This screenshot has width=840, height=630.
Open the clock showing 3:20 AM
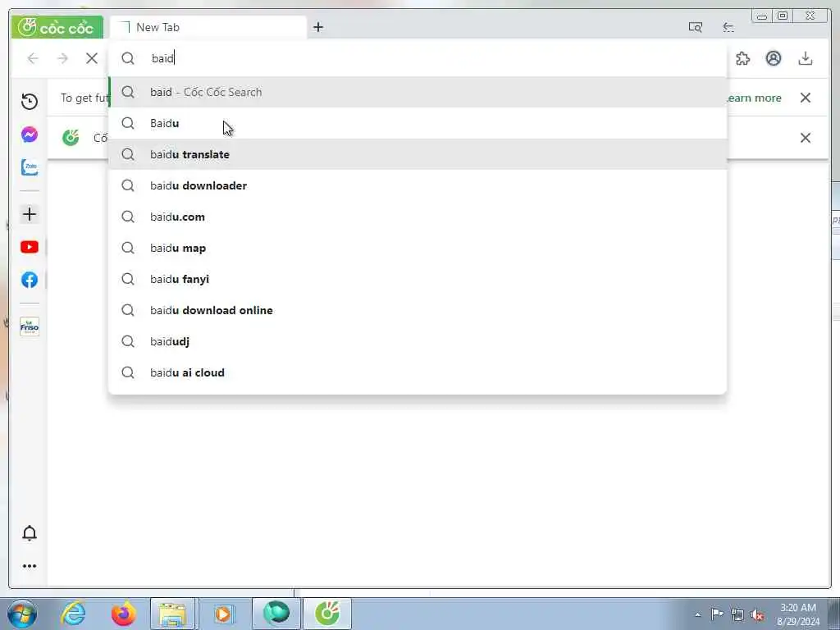click(798, 614)
